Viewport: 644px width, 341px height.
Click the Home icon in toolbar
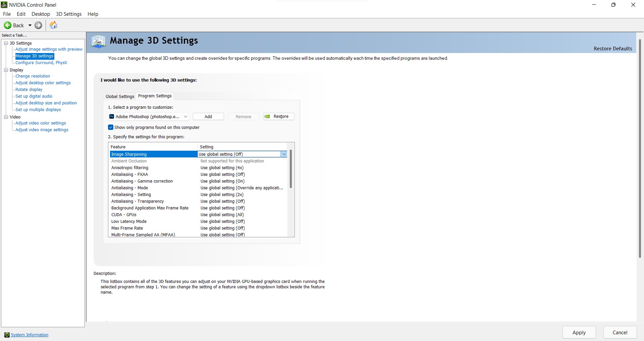(53, 25)
